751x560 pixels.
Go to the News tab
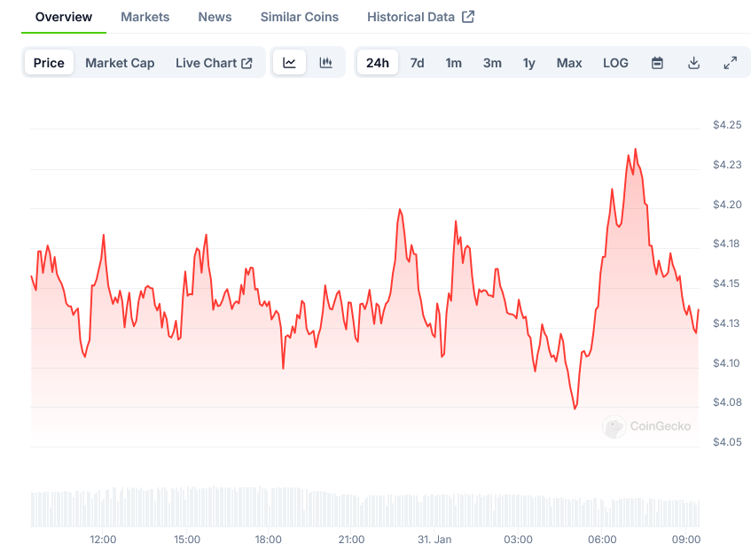(x=215, y=17)
